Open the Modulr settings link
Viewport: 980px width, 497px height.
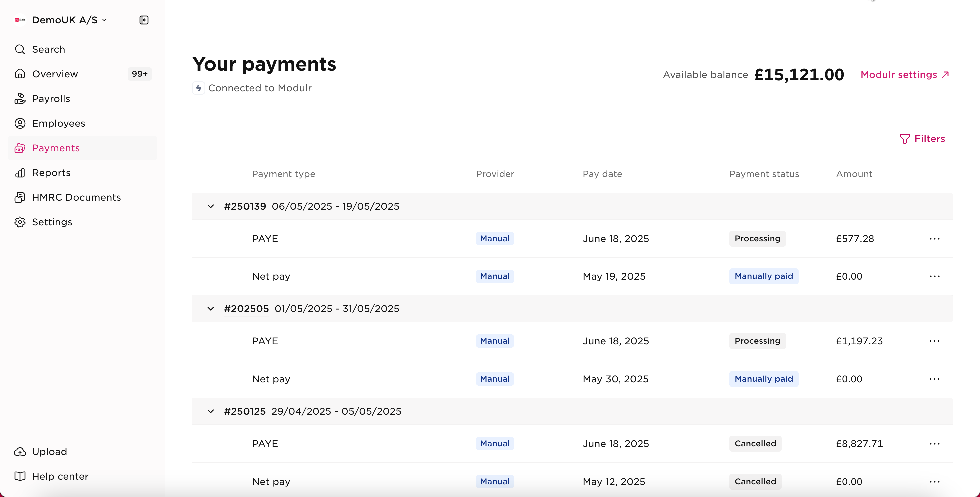[905, 75]
